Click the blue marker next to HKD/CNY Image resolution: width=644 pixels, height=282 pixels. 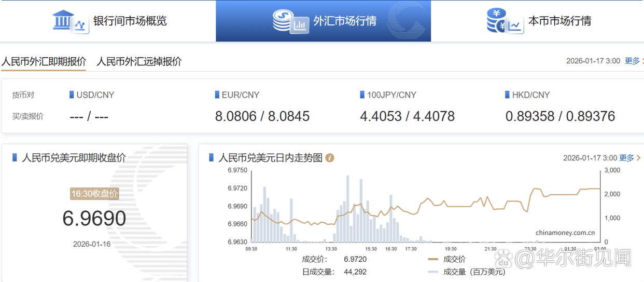pyautogui.click(x=507, y=95)
